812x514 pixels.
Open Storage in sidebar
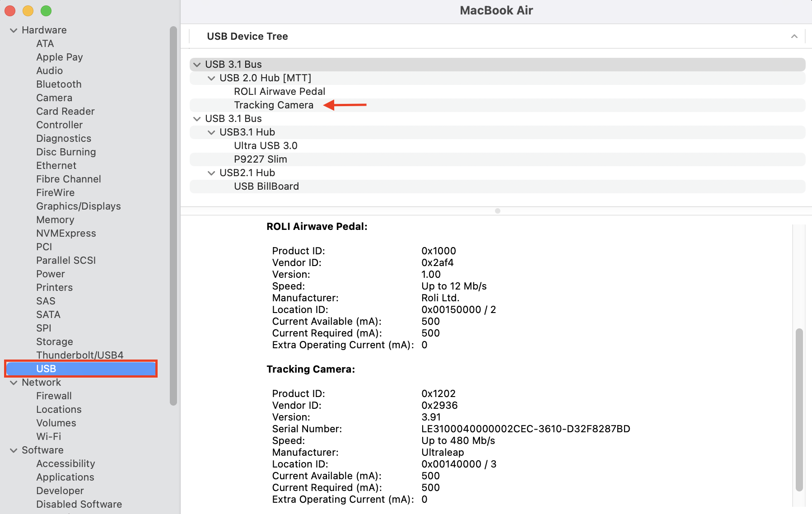55,341
